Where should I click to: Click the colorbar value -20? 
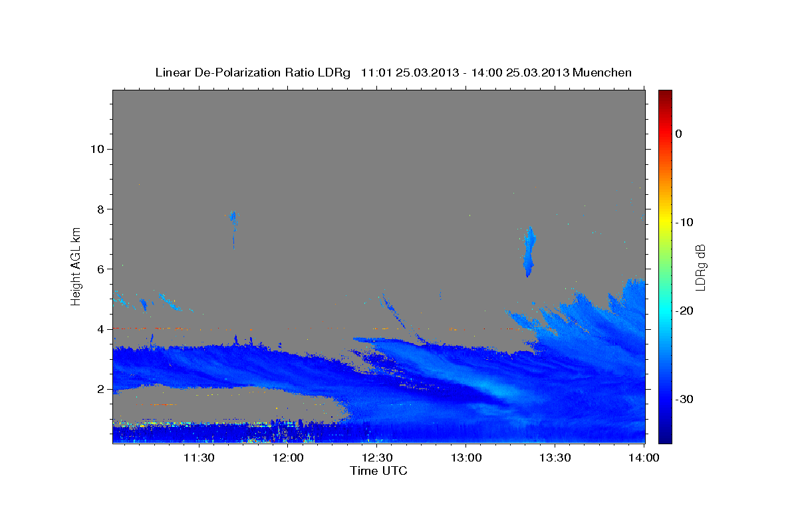click(684, 311)
